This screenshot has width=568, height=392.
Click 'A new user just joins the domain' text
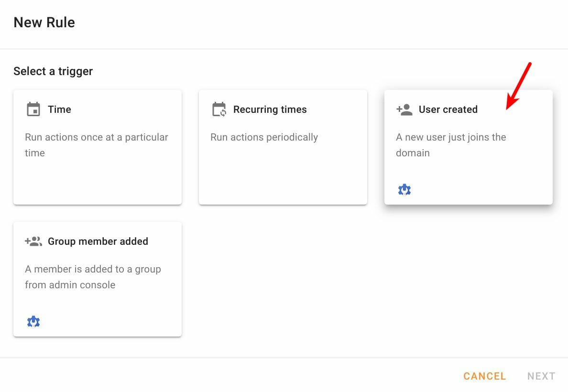click(x=451, y=145)
